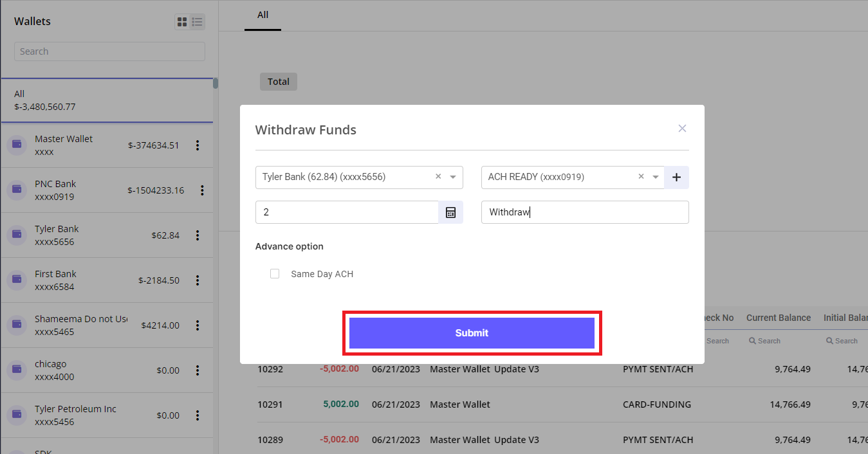The height and width of the screenshot is (454, 868).
Task: Submit the withdraw funds form
Action: (472, 333)
